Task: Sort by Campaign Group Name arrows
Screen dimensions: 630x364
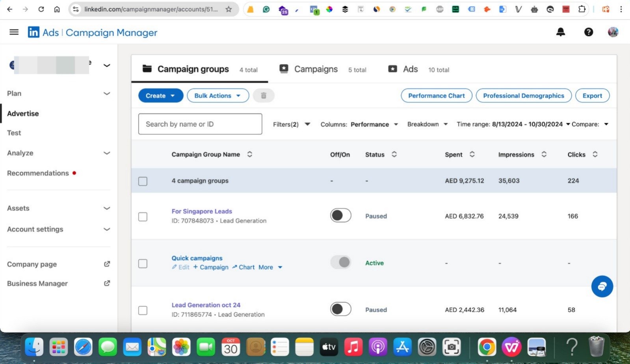Action: (250, 154)
